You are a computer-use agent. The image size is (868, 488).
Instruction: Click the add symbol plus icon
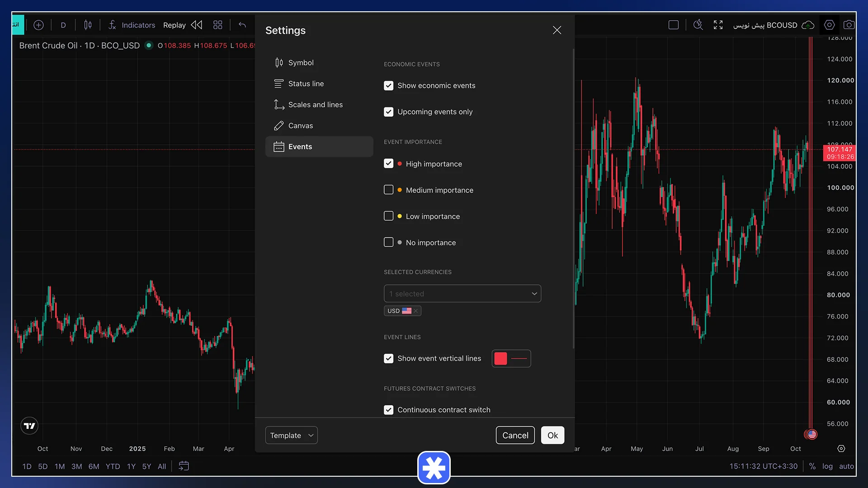coord(38,25)
